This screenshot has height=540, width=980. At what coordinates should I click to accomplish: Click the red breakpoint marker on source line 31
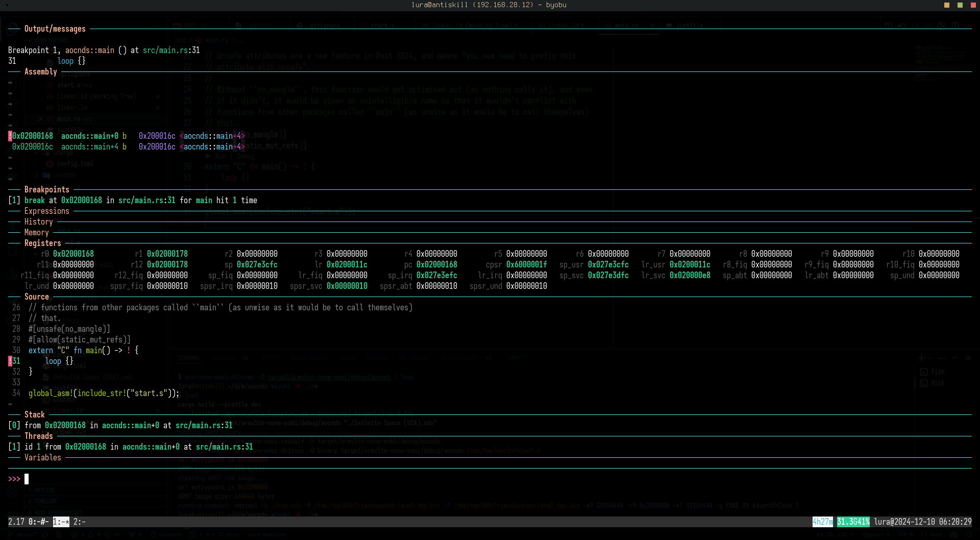(10, 361)
